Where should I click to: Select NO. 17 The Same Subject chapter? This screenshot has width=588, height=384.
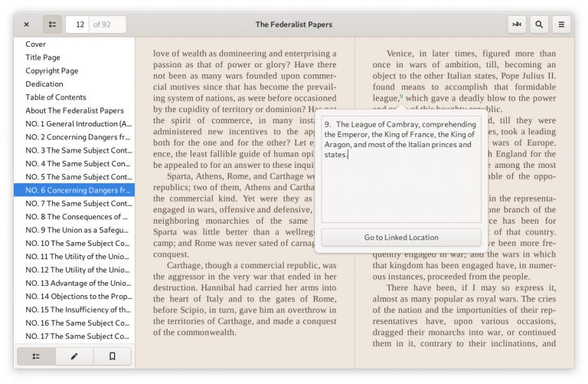click(74, 336)
